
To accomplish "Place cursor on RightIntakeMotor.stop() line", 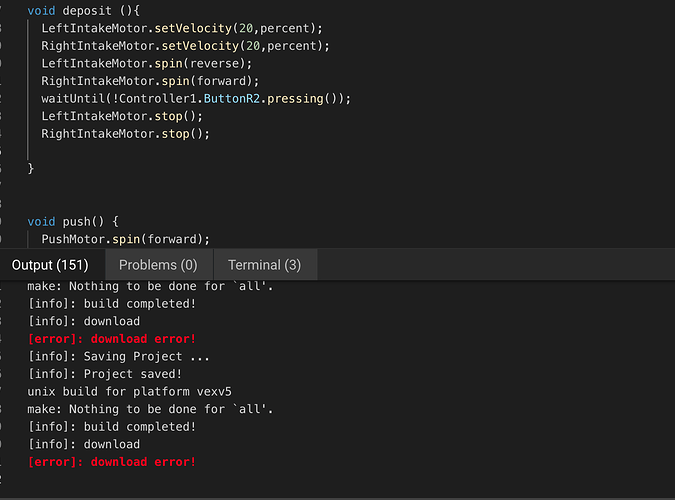I will coord(125,134).
